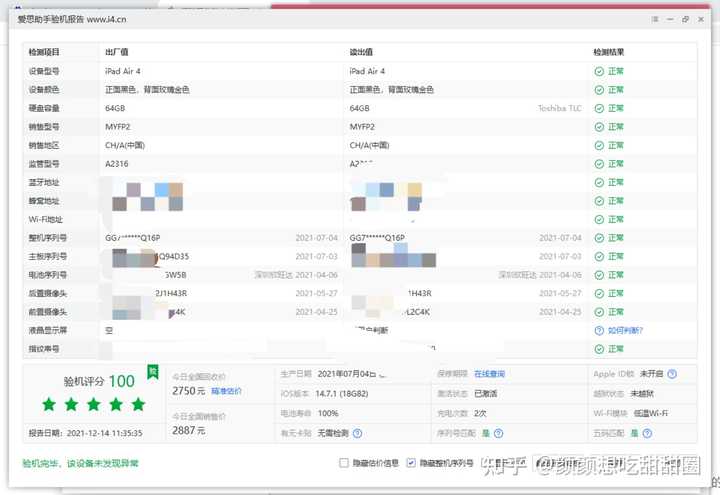Screen dimensions: 720x495
Task: Click the 2887 元 selling price
Action: coord(189,430)
